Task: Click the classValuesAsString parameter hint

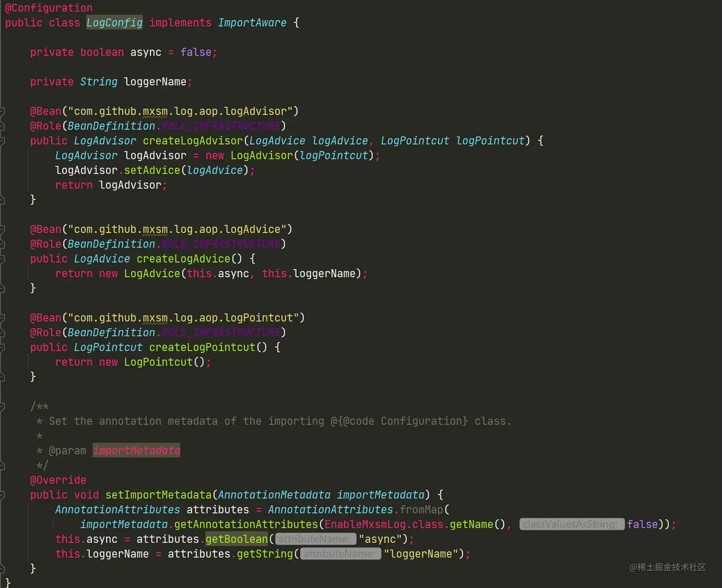Action: (x=572, y=525)
